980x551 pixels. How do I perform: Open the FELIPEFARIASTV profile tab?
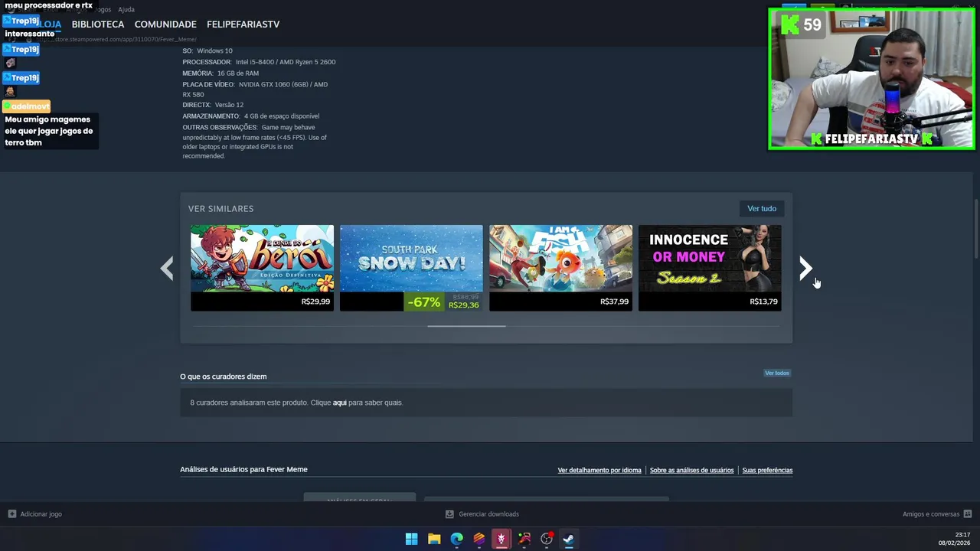243,24
